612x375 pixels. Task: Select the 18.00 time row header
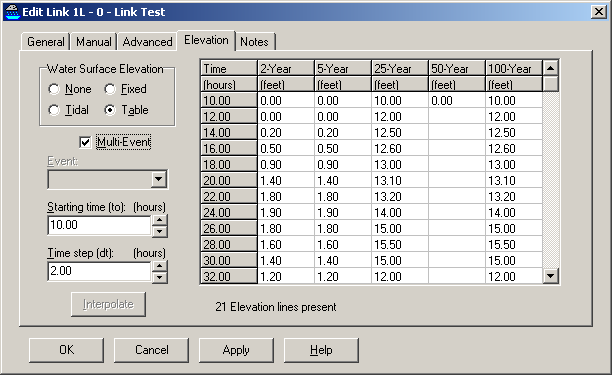pyautogui.click(x=229, y=165)
